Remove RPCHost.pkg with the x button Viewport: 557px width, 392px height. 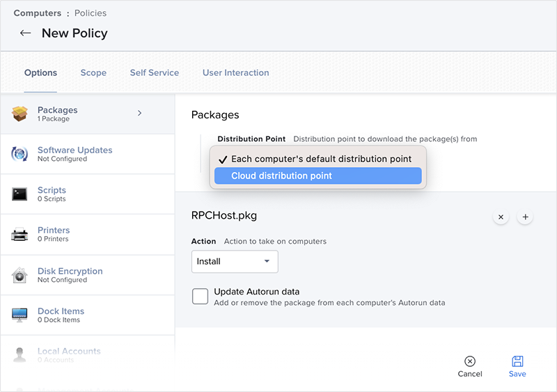501,217
